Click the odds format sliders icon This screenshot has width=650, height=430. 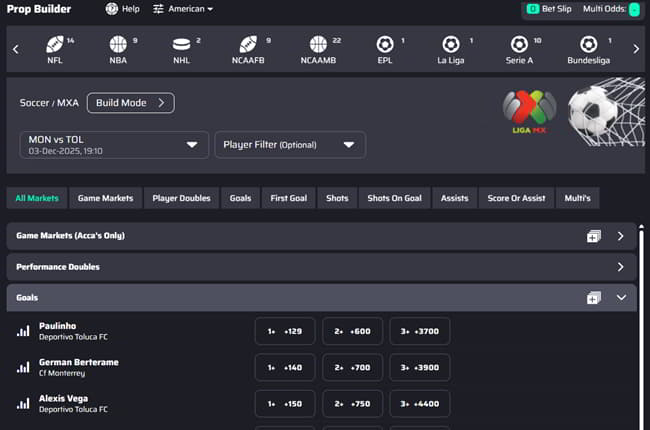coord(158,9)
